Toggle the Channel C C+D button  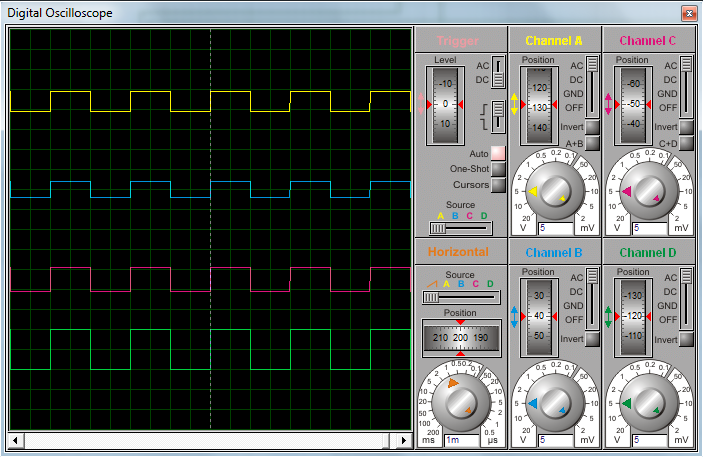pos(686,144)
